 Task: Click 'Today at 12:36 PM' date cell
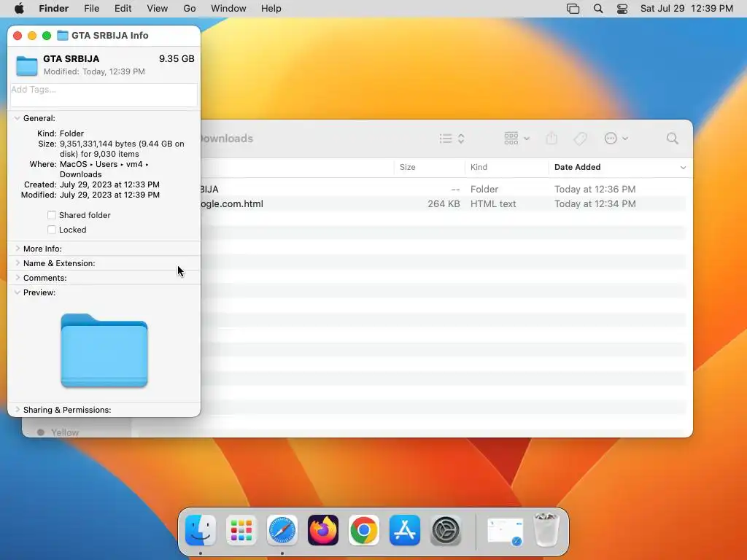(x=595, y=189)
